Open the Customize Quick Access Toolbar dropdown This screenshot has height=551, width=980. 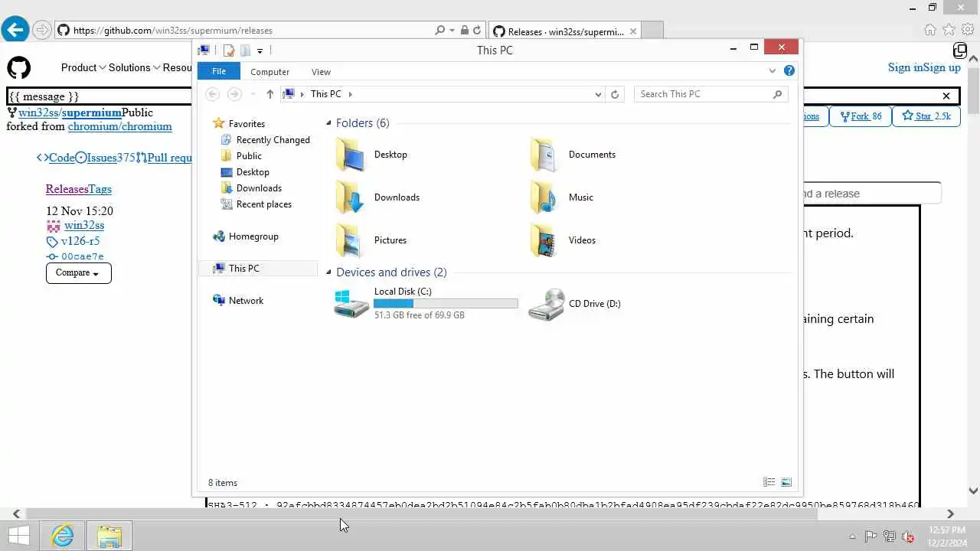click(x=260, y=51)
